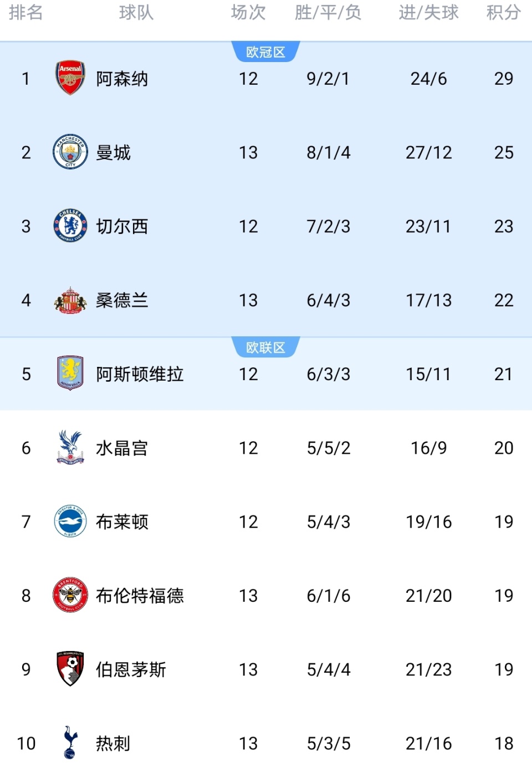Click the 欧冠区 zone label
Viewport: 532px width, 783px height.
tap(265, 52)
